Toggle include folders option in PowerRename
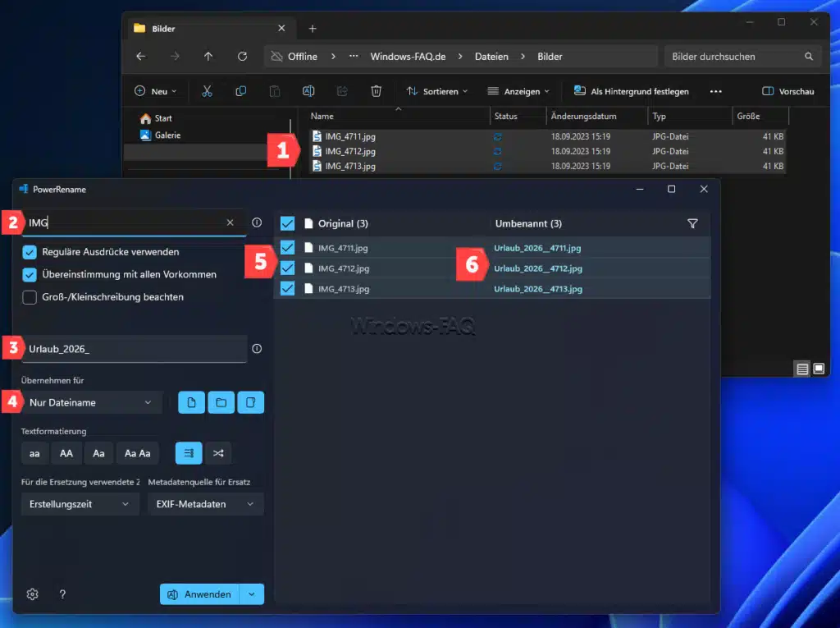The image size is (840, 628). (x=221, y=402)
